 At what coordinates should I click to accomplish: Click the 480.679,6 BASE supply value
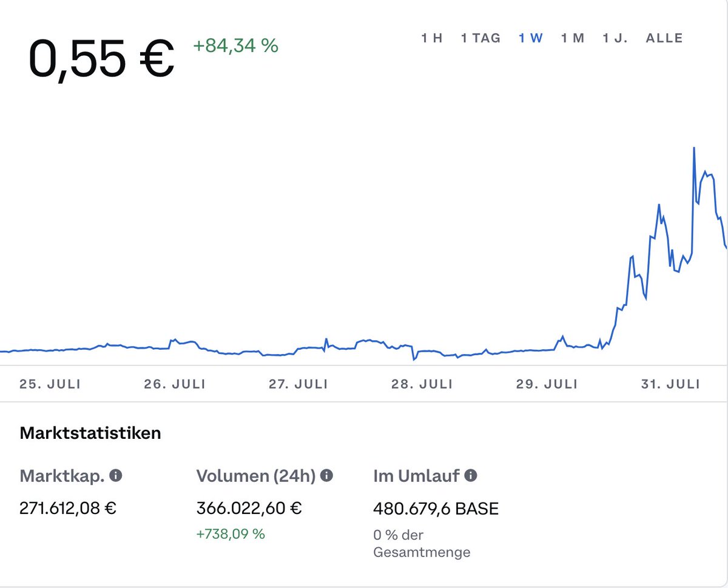(x=436, y=508)
